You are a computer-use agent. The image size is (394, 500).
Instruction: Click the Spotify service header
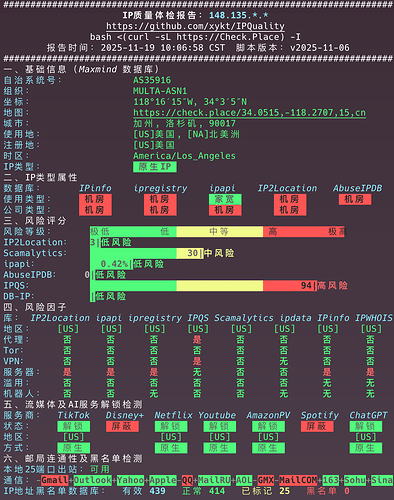click(320, 415)
